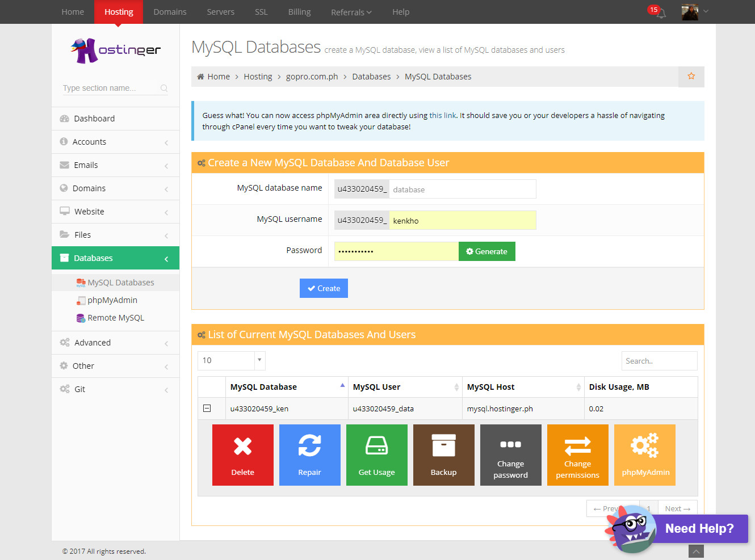
Task: Open the Domains top menu
Action: tap(170, 12)
